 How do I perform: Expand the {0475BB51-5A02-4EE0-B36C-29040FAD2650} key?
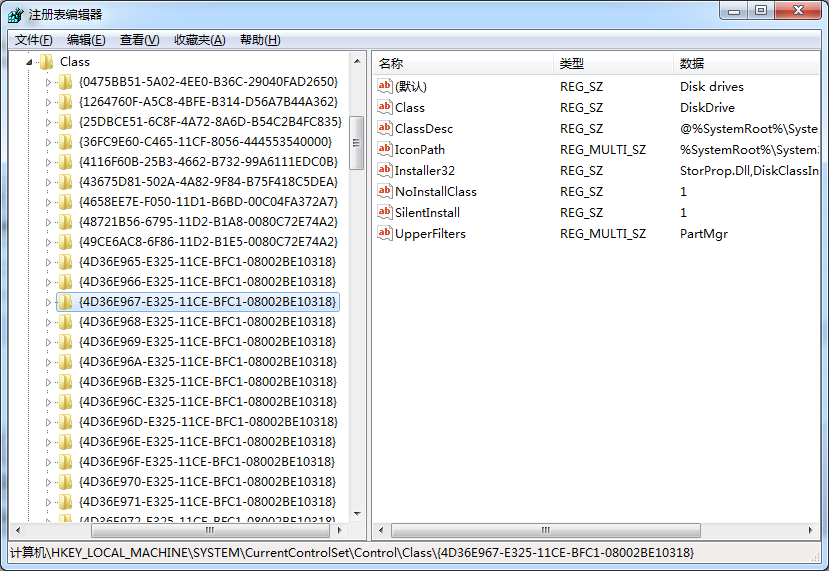pyautogui.click(x=47, y=82)
